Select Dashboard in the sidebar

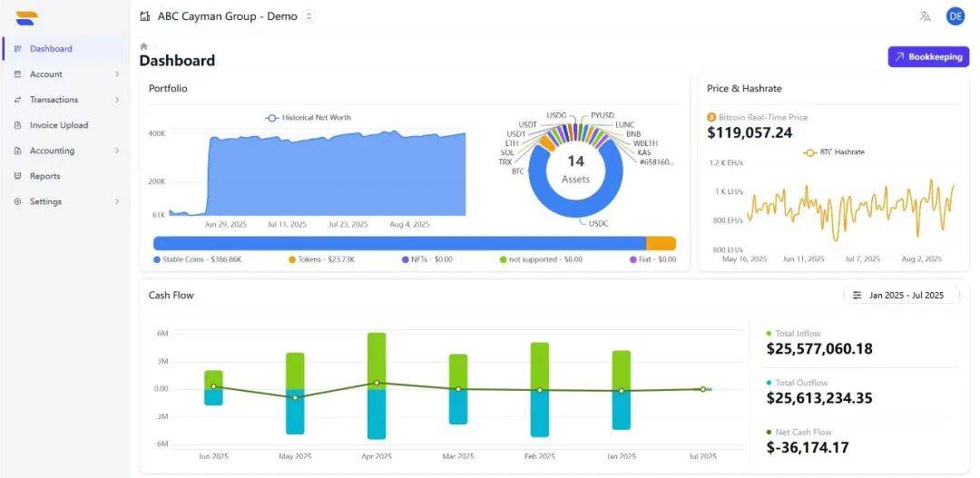click(x=51, y=49)
